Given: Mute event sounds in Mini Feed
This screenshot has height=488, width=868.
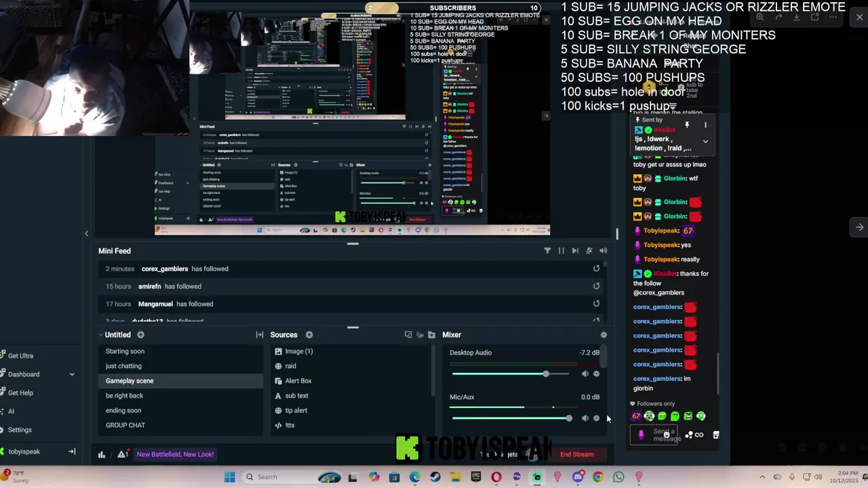Looking at the screenshot, I should (x=603, y=251).
